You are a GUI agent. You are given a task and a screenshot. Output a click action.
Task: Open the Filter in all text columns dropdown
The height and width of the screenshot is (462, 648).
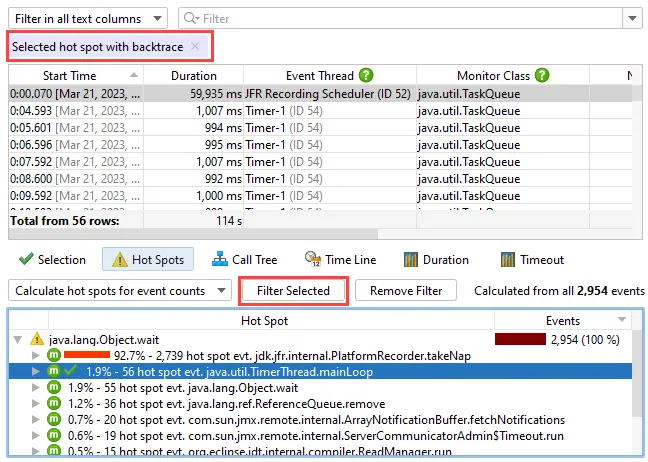88,19
